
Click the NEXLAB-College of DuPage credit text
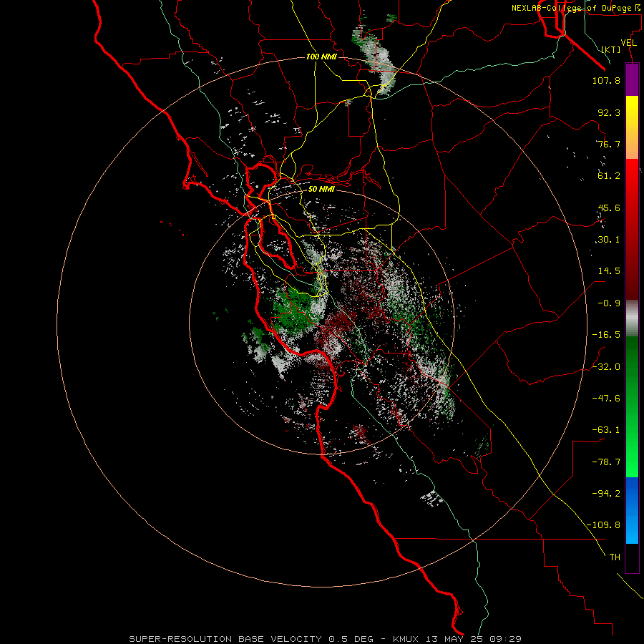pos(577,8)
